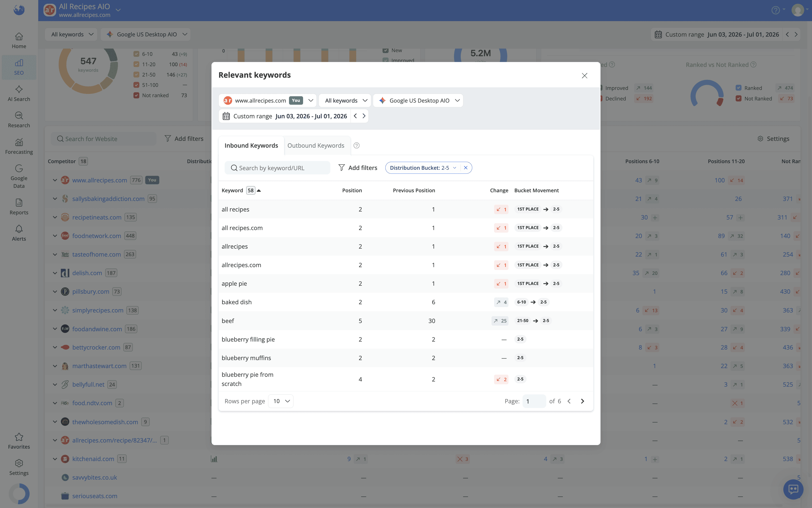Toggle the 21-50 positions checkbox
Image resolution: width=812 pixels, height=508 pixels.
pos(136,75)
